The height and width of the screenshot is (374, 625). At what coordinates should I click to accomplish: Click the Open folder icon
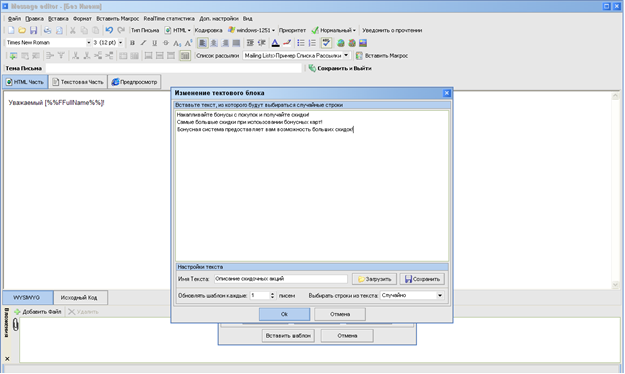22,30
